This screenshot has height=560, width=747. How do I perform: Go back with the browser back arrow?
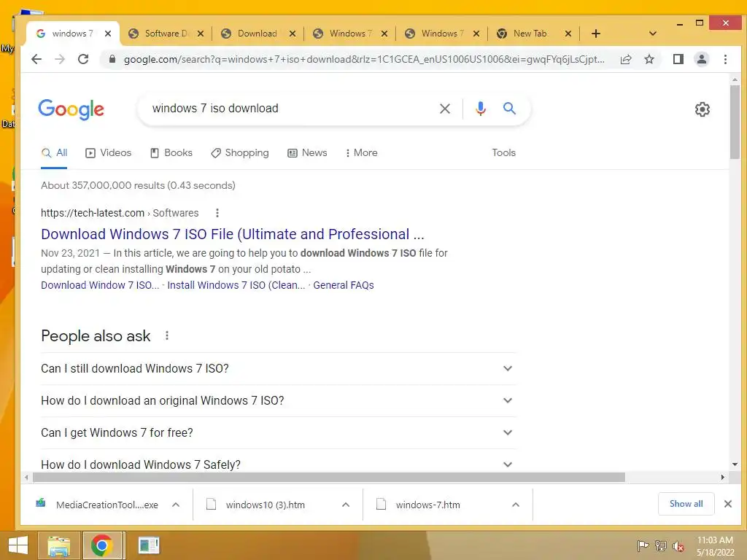pos(36,59)
